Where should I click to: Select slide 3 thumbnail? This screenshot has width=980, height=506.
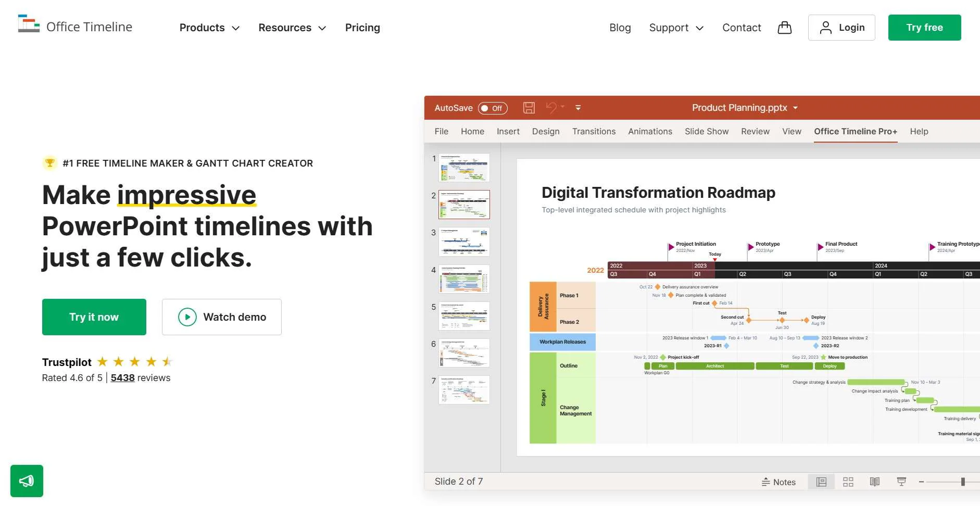(x=464, y=242)
